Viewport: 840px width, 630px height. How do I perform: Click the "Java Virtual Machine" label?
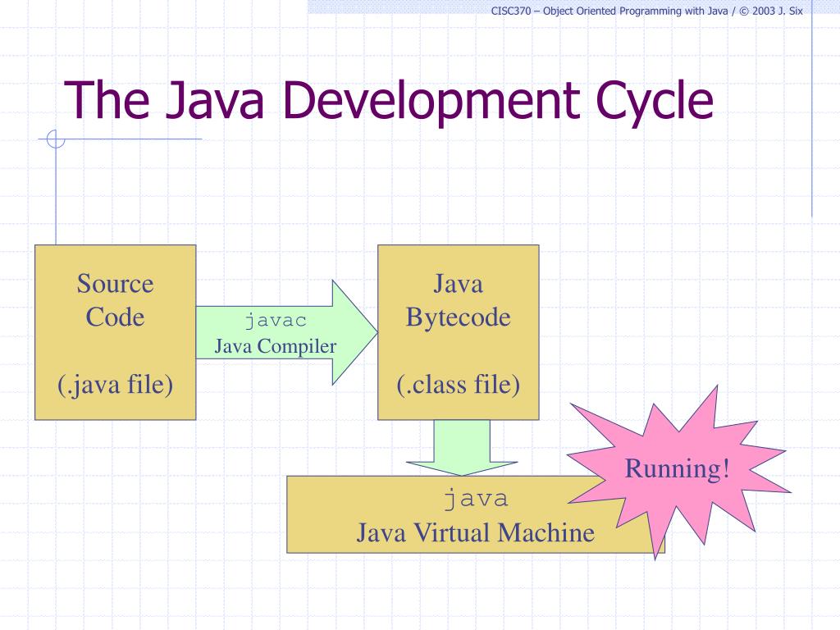point(476,532)
